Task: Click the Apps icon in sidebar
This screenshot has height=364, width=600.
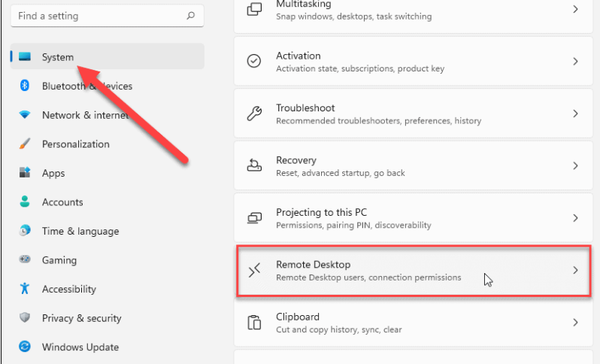Action: [x=25, y=173]
